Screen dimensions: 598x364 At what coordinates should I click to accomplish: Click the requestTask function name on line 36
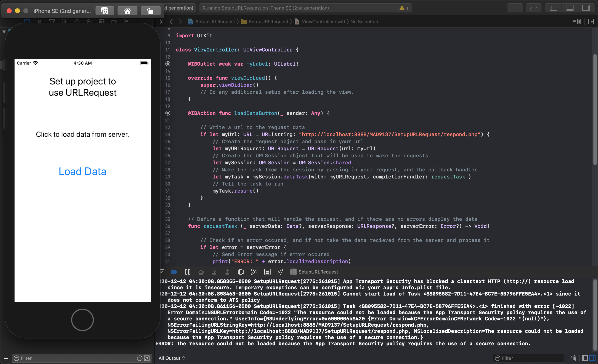(x=220, y=226)
